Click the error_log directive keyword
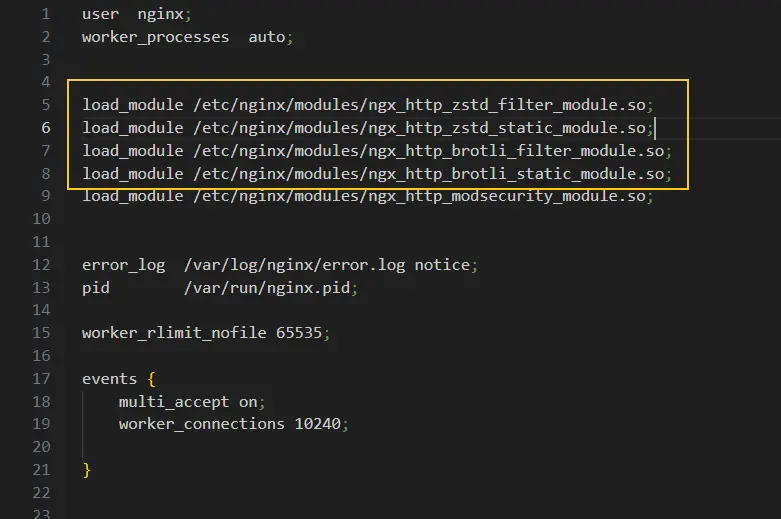Image resolution: width=781 pixels, height=519 pixels. [x=123, y=265]
